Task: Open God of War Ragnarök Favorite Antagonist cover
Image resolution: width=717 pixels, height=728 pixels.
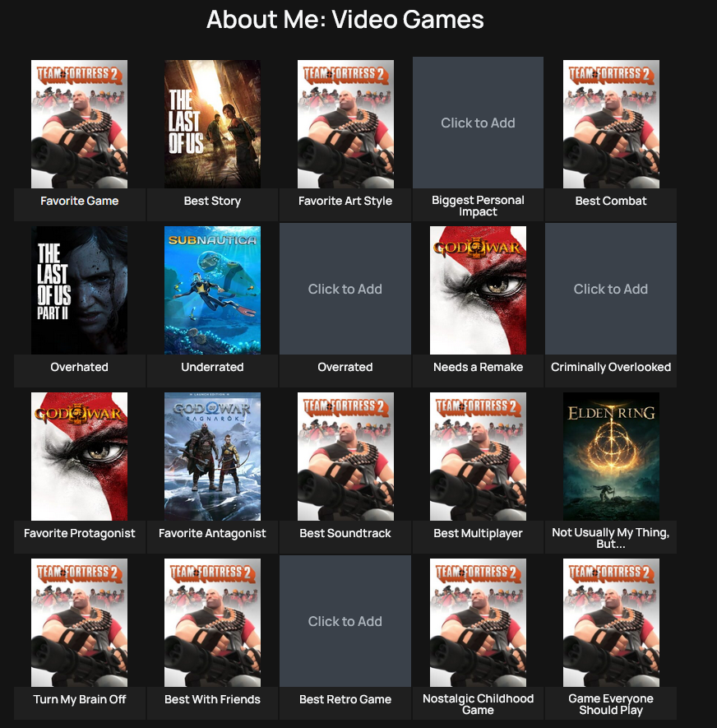Action: click(x=212, y=457)
